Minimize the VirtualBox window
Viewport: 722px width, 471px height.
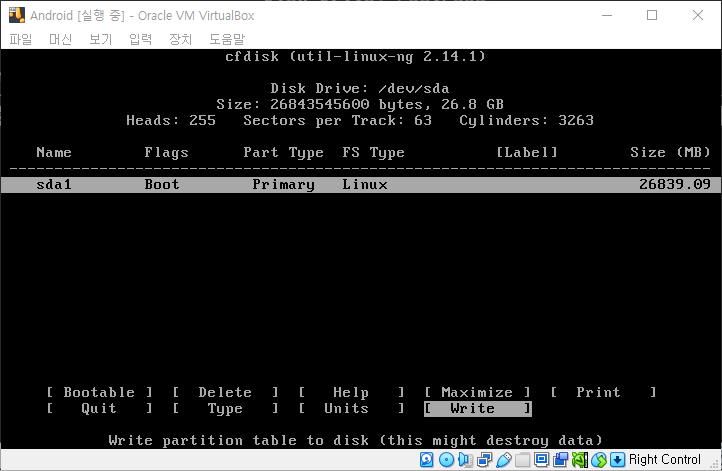coord(607,15)
